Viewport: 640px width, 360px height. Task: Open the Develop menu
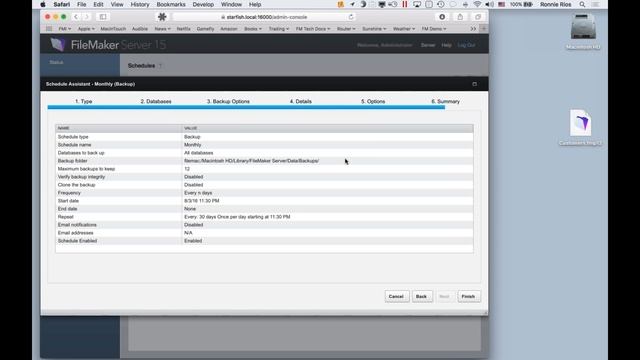pyautogui.click(x=203, y=4)
